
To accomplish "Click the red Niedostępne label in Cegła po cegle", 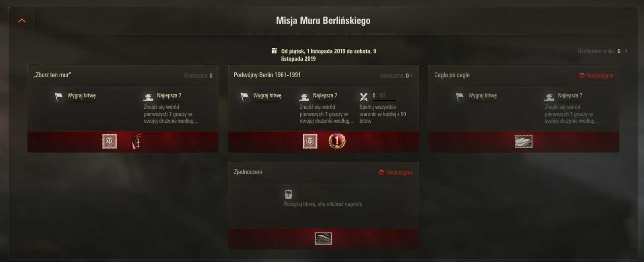I will (597, 76).
